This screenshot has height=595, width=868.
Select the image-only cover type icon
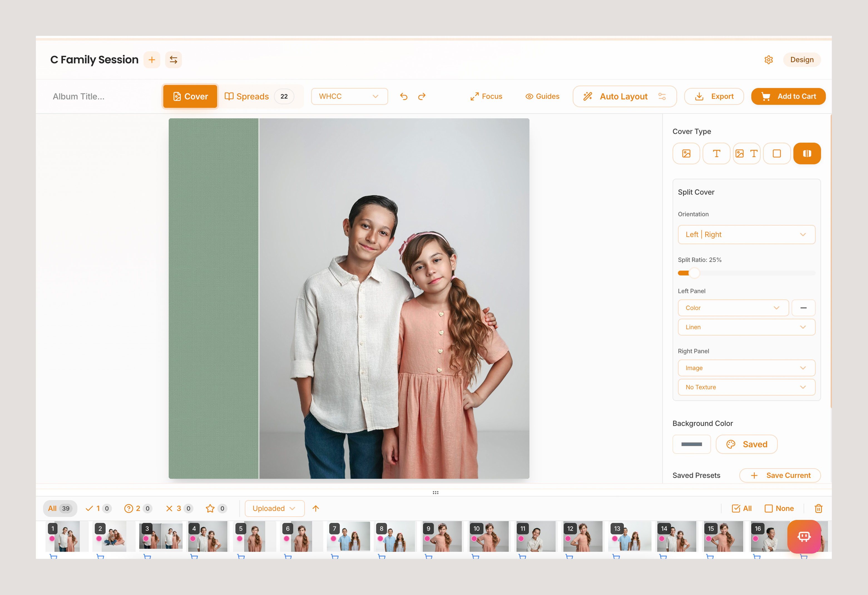pyautogui.click(x=686, y=153)
